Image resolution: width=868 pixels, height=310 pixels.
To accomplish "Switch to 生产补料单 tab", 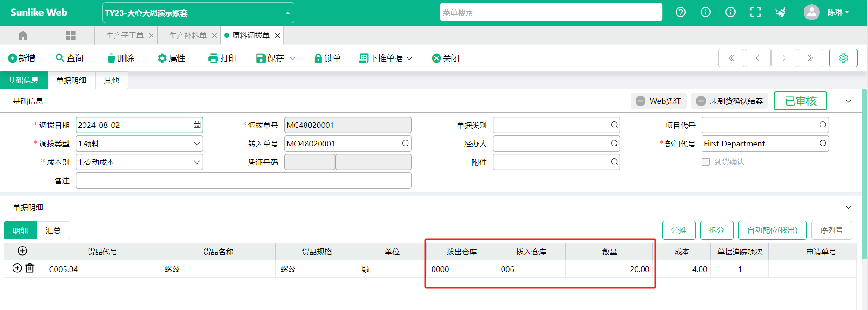I will pos(188,35).
